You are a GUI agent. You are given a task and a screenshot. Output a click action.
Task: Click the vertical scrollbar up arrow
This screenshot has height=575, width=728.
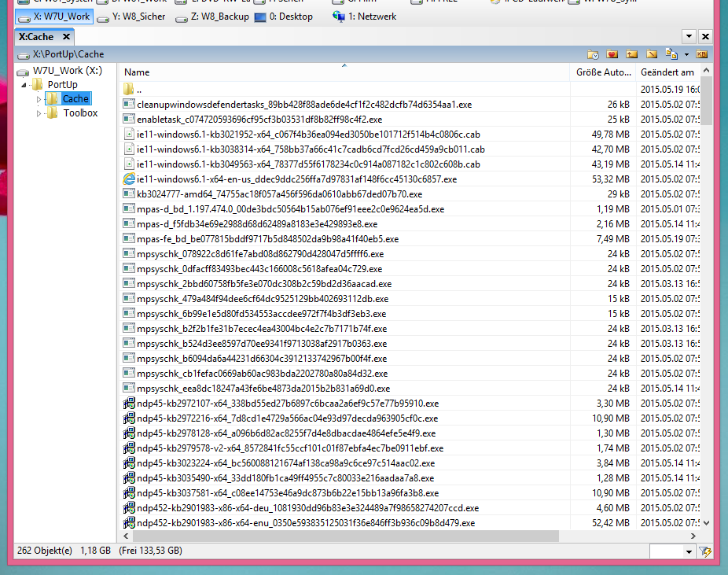pyautogui.click(x=706, y=71)
